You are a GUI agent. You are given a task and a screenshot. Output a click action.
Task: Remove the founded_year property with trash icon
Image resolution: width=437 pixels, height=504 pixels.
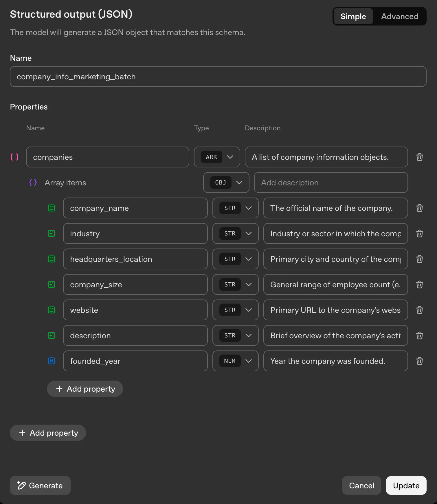click(419, 361)
